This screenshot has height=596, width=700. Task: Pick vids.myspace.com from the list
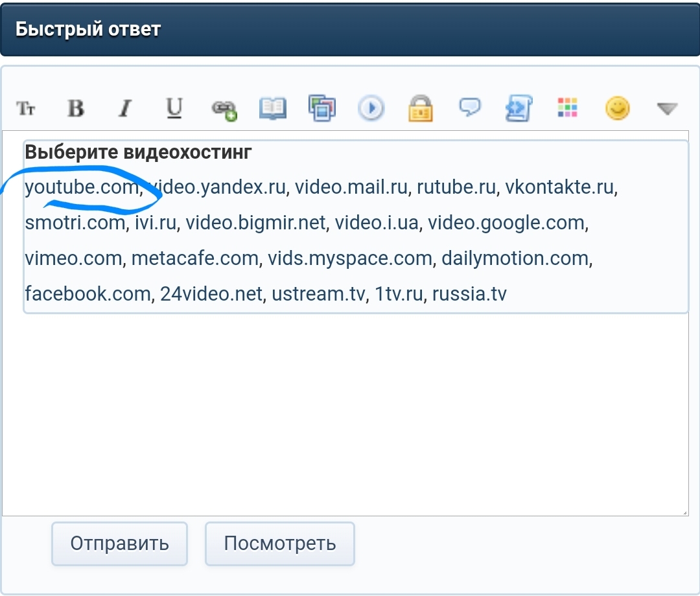point(350,258)
